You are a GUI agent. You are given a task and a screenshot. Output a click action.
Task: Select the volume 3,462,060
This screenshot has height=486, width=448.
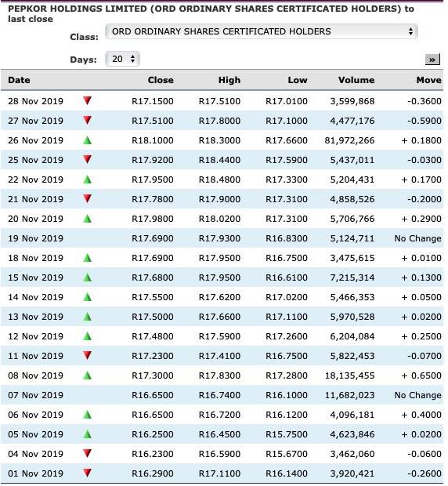pos(352,454)
